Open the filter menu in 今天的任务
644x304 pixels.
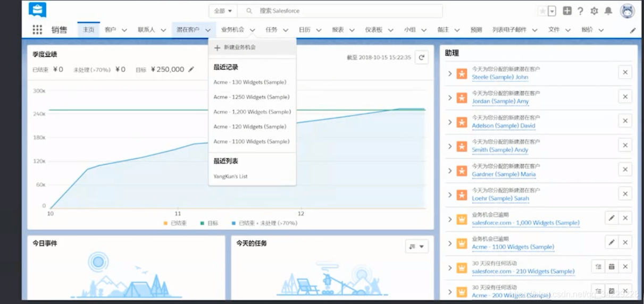pos(416,246)
